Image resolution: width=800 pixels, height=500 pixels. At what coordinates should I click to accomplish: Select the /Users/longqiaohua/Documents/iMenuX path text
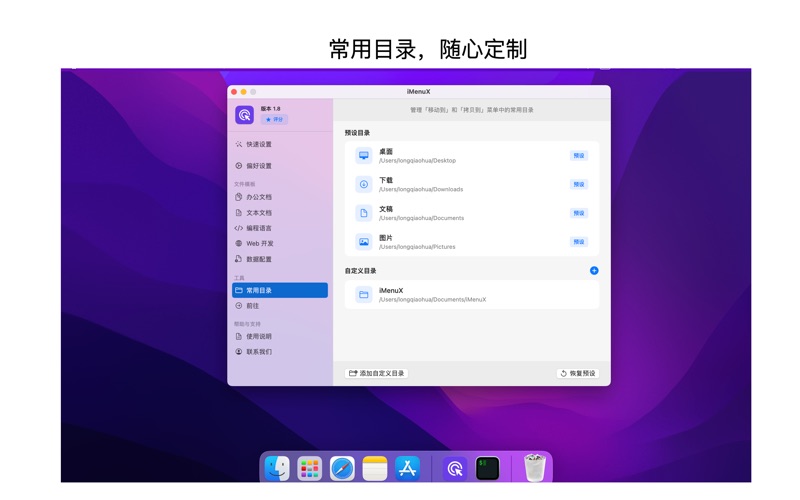point(432,299)
